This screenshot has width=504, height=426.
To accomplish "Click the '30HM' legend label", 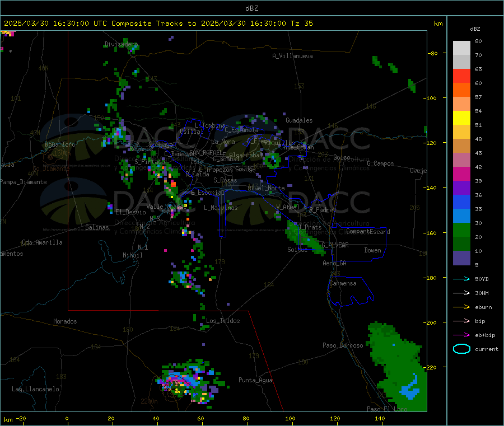I will click(x=482, y=293).
